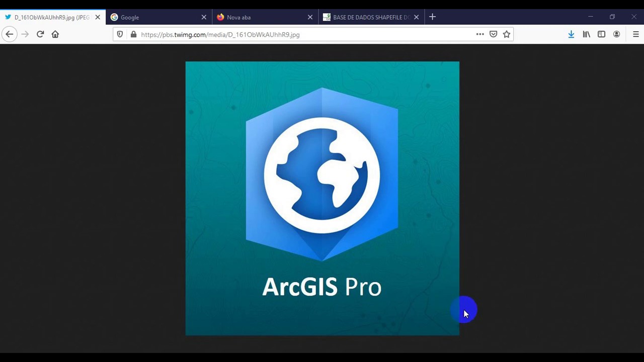Open Firefox account icon
The image size is (644, 362).
(616, 34)
